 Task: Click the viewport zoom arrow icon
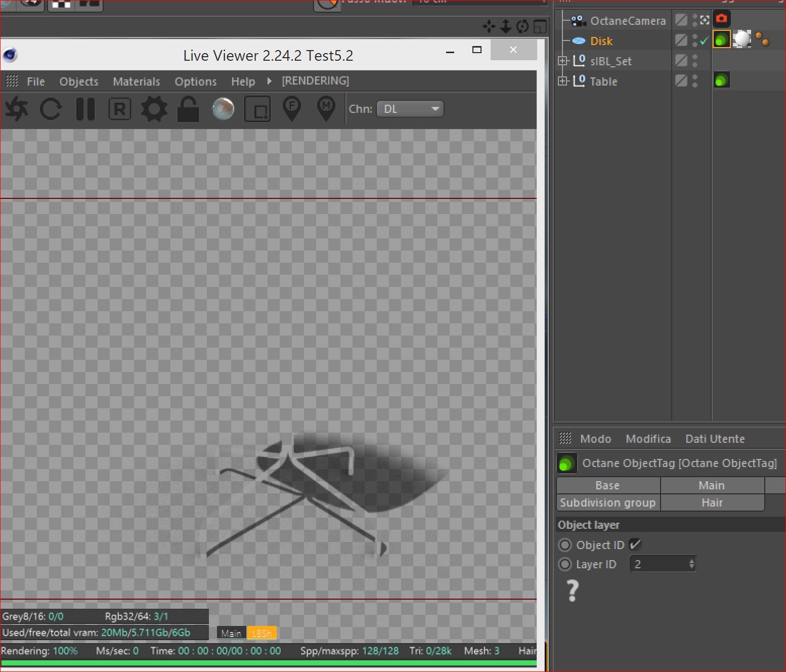coord(506,26)
